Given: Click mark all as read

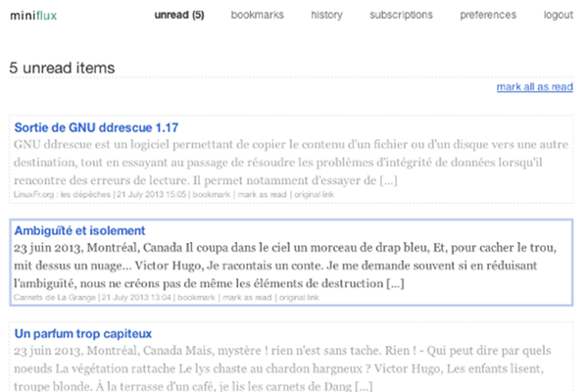Looking at the screenshot, I should [534, 87].
